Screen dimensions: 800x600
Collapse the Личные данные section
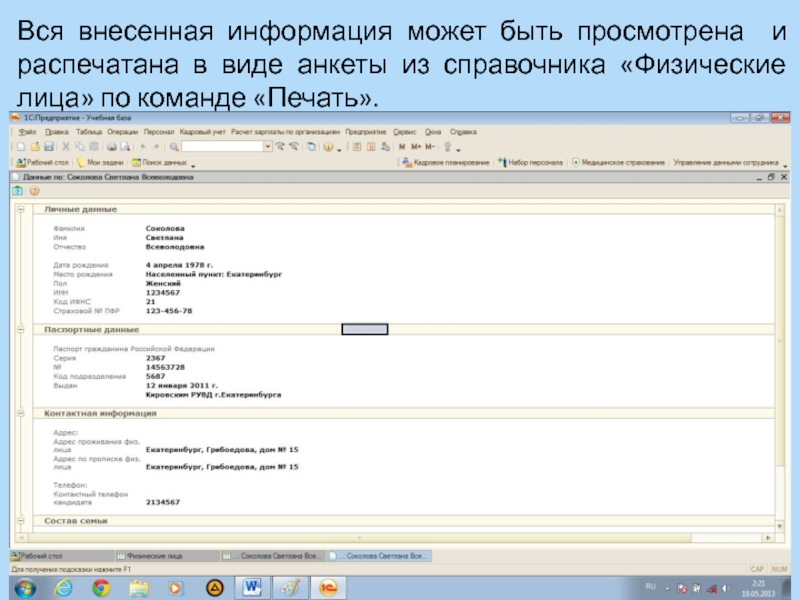pyautogui.click(x=21, y=209)
